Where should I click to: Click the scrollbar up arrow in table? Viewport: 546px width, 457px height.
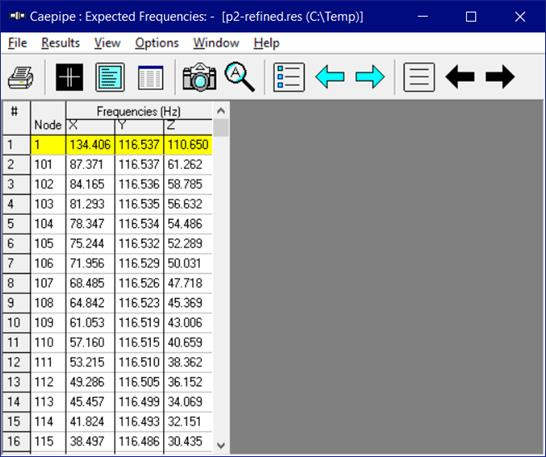[x=221, y=111]
